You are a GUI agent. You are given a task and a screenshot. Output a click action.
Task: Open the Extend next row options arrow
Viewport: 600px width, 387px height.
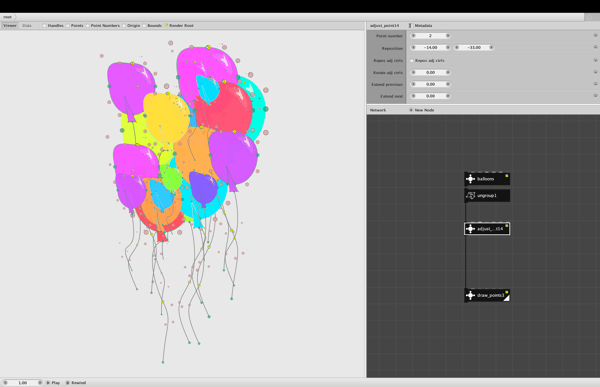point(595,96)
